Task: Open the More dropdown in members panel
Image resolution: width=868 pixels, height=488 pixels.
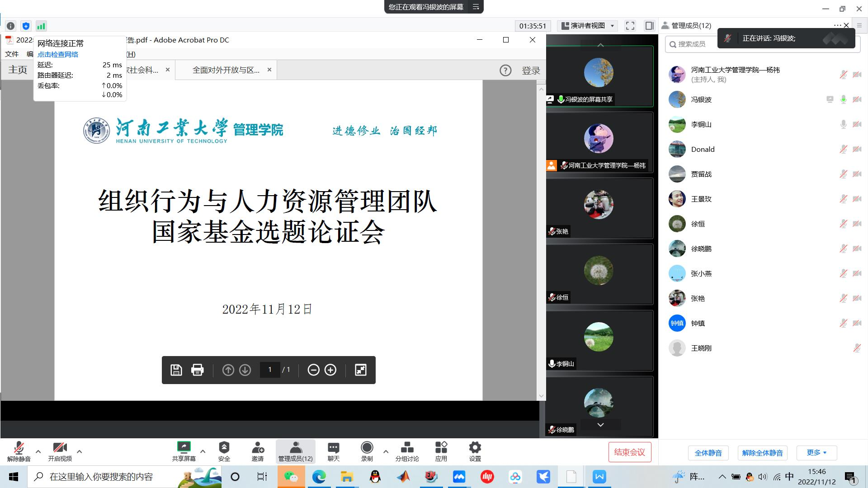Action: (x=816, y=453)
